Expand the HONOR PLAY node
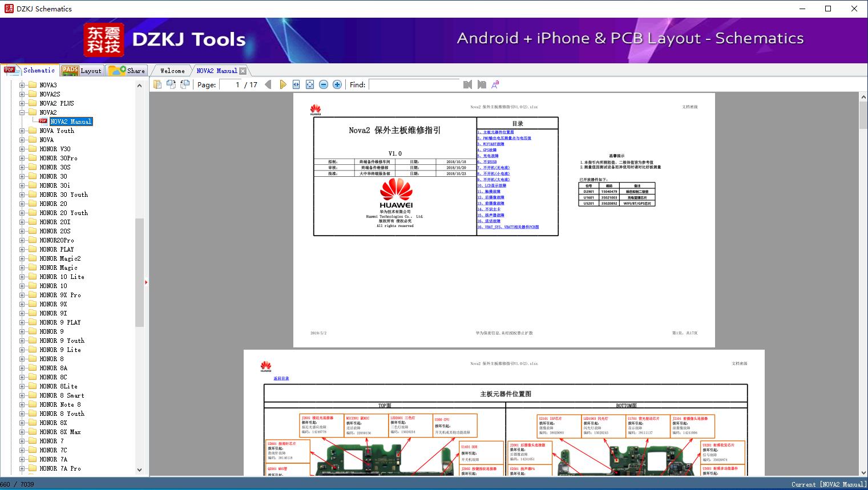 point(22,249)
